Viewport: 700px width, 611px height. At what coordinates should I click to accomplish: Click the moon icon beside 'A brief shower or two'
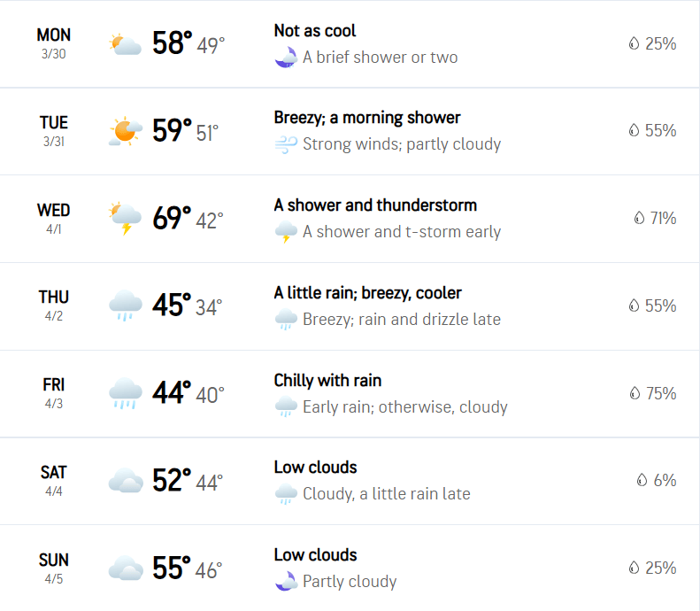(x=286, y=58)
